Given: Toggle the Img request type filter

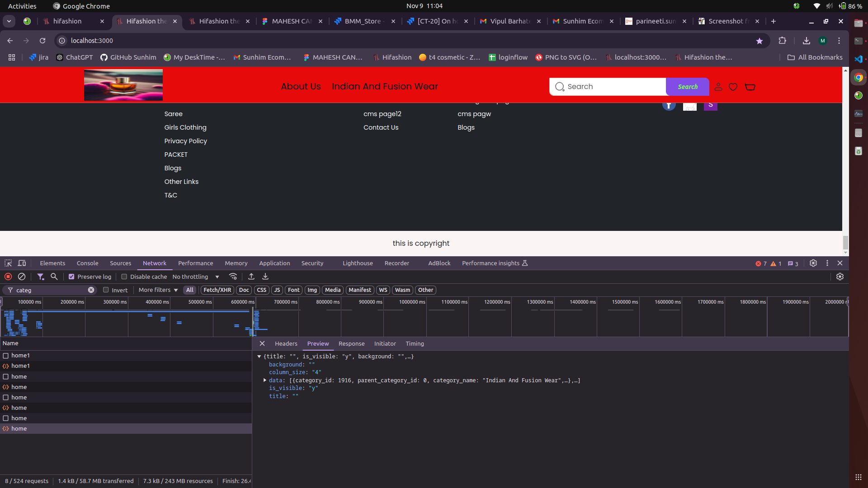Looking at the screenshot, I should click(x=312, y=290).
